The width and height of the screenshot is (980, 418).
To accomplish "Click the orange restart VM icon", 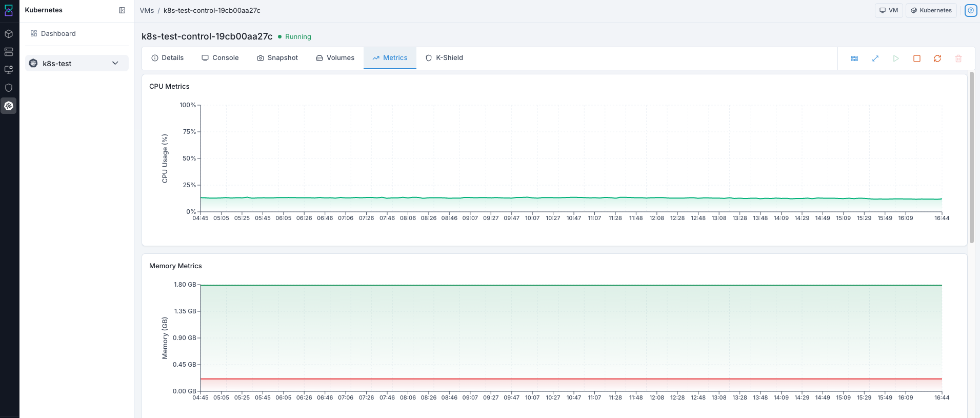I will point(937,58).
